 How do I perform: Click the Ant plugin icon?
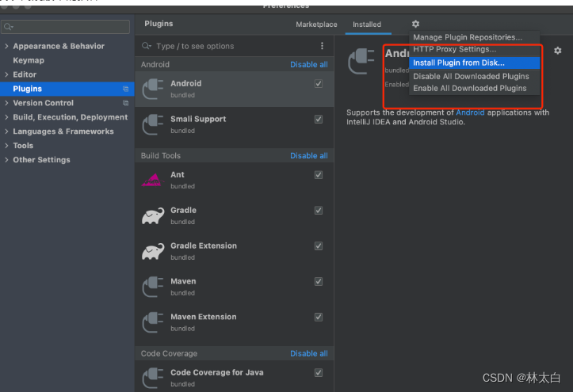click(x=152, y=180)
